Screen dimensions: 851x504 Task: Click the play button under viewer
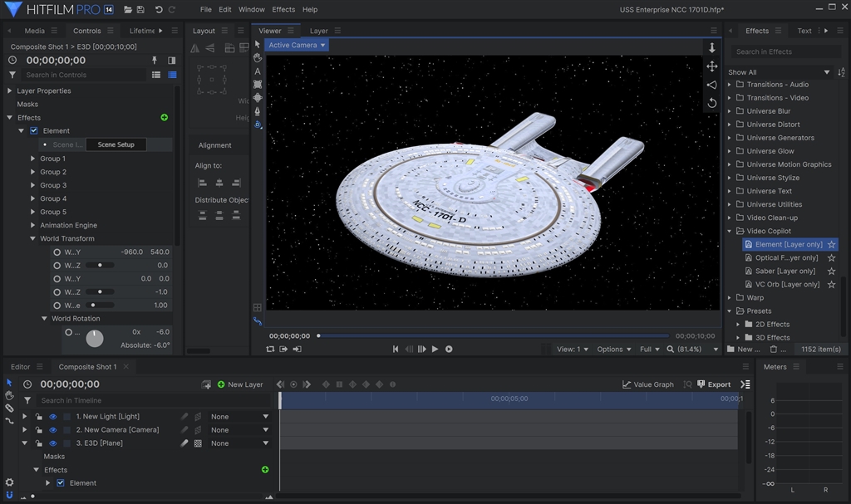(x=435, y=350)
